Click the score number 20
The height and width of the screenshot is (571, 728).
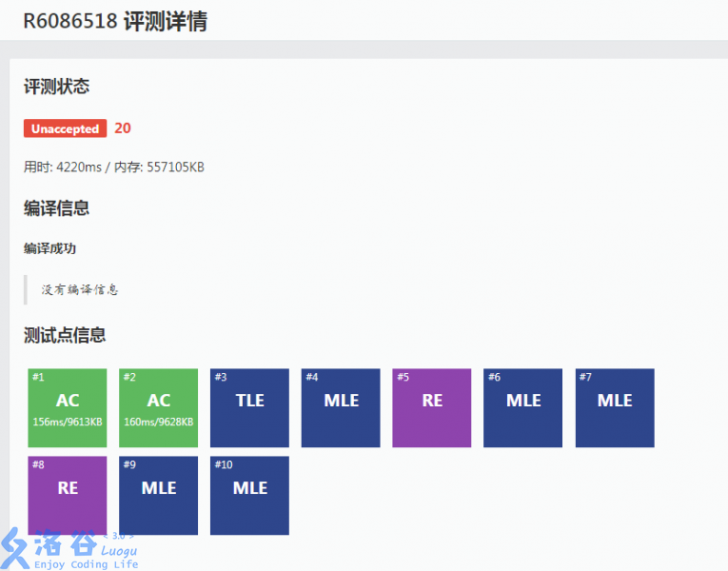pos(123,128)
